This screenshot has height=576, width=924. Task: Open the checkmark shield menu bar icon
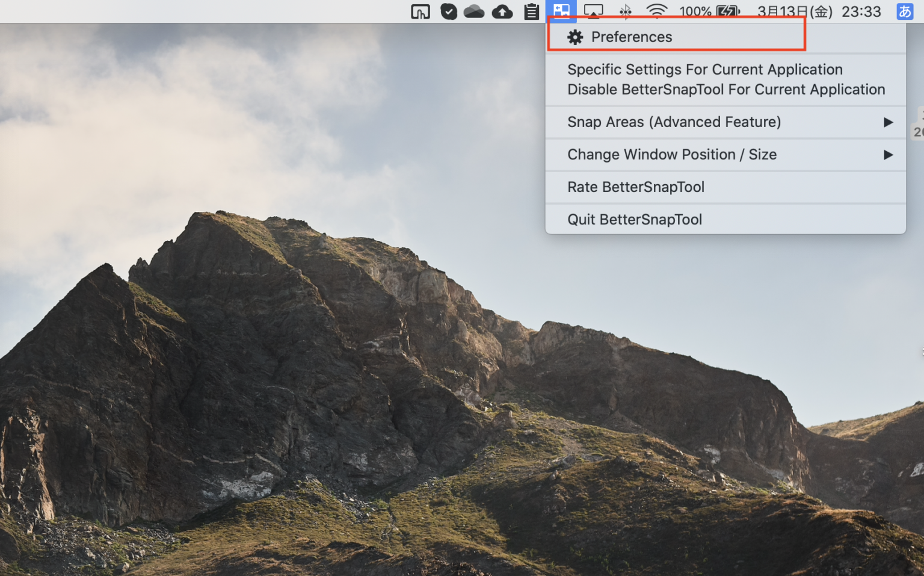click(449, 11)
